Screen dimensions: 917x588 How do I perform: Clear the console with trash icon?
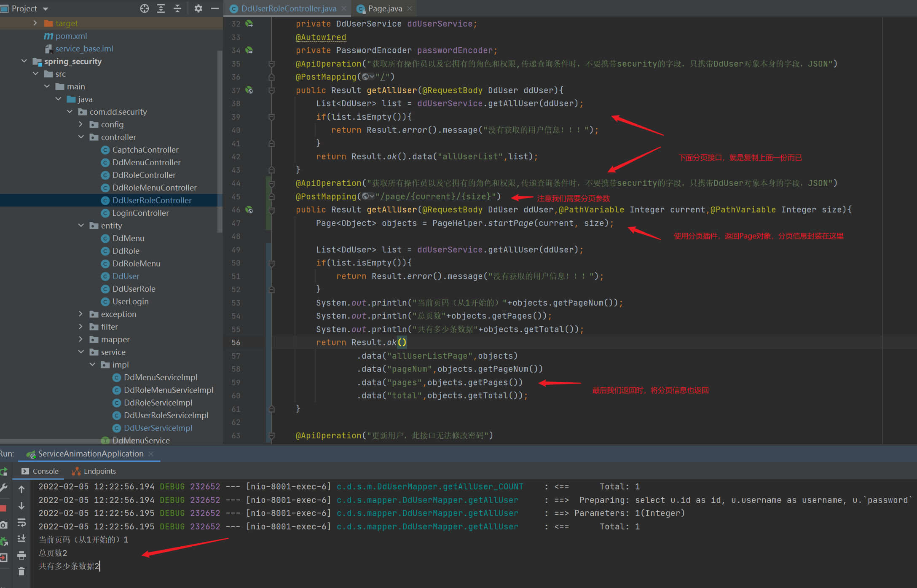coord(21,572)
